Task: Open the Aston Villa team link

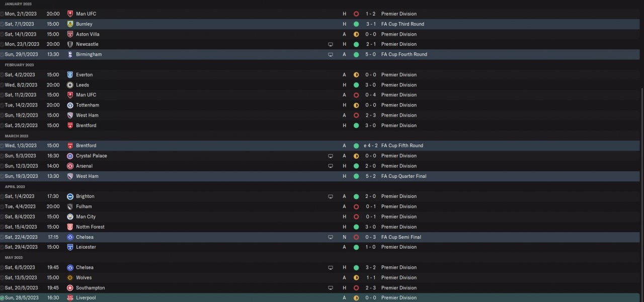Action: tap(88, 34)
